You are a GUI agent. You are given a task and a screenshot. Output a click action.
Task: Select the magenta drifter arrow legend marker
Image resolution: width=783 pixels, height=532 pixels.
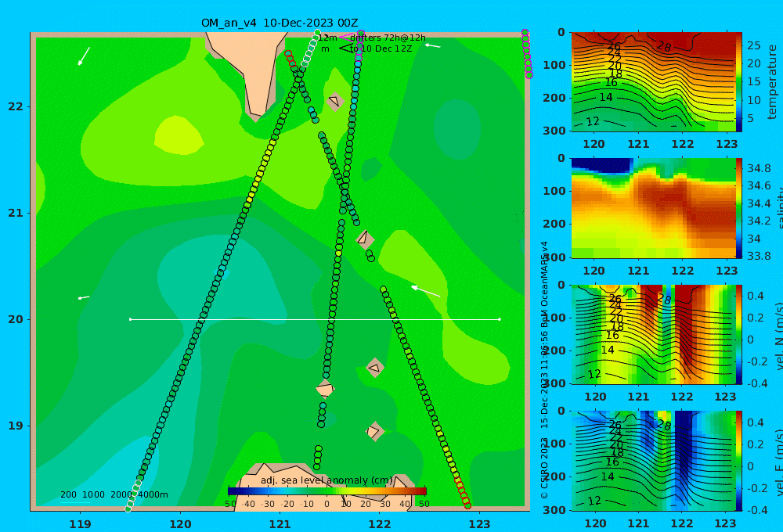345,38
